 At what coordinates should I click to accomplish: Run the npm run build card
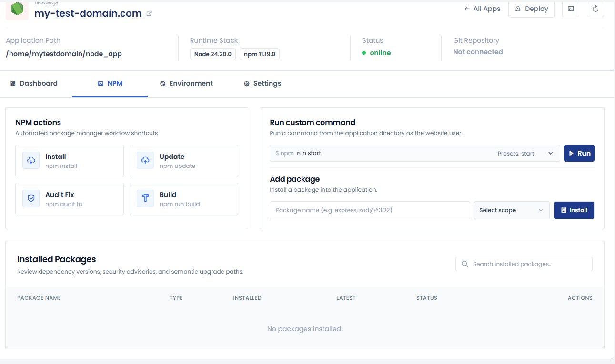pyautogui.click(x=184, y=199)
